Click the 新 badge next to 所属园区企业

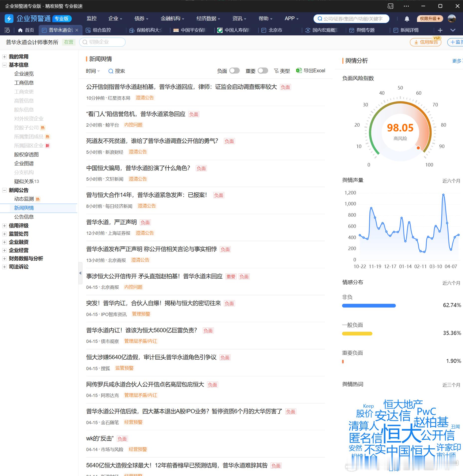coord(47,146)
